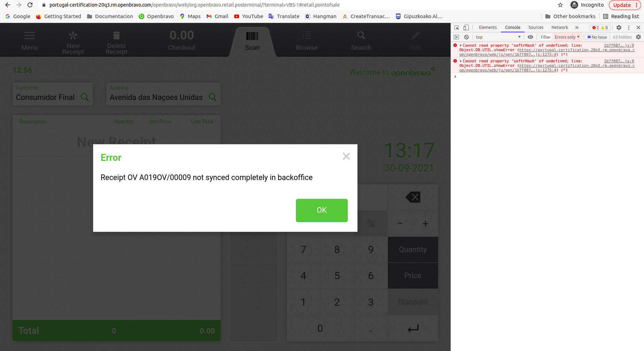
Task: Open the console settings gear
Action: click(x=638, y=37)
